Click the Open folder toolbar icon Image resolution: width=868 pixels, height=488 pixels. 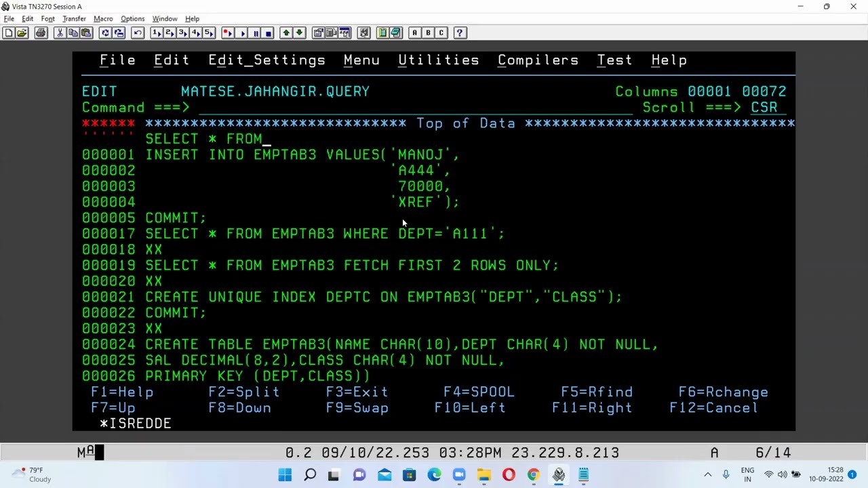[22, 33]
